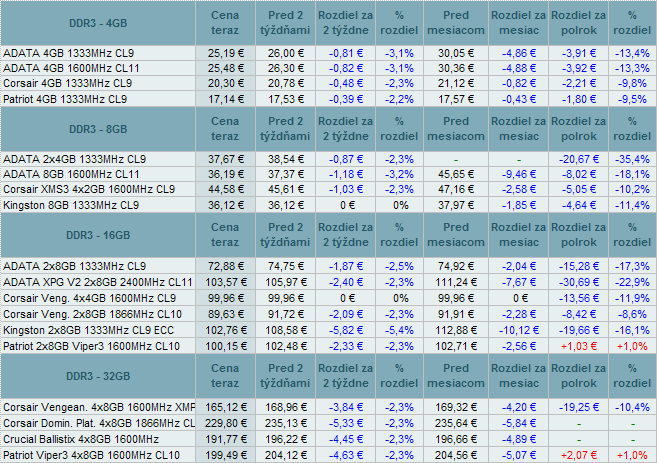Image resolution: width=657 pixels, height=463 pixels.
Task: Click Rozdiel za polrok header in DDR3 - 16GB section
Action: [x=578, y=235]
